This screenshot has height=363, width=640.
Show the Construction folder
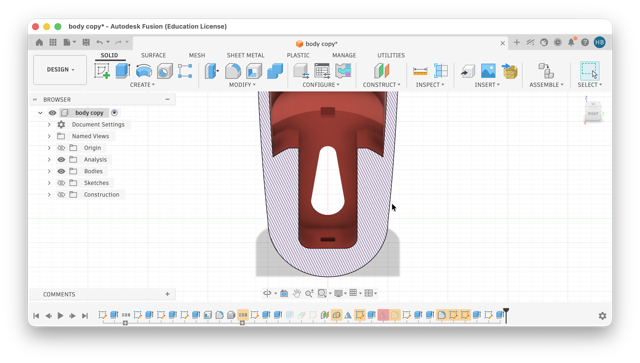[x=61, y=195]
